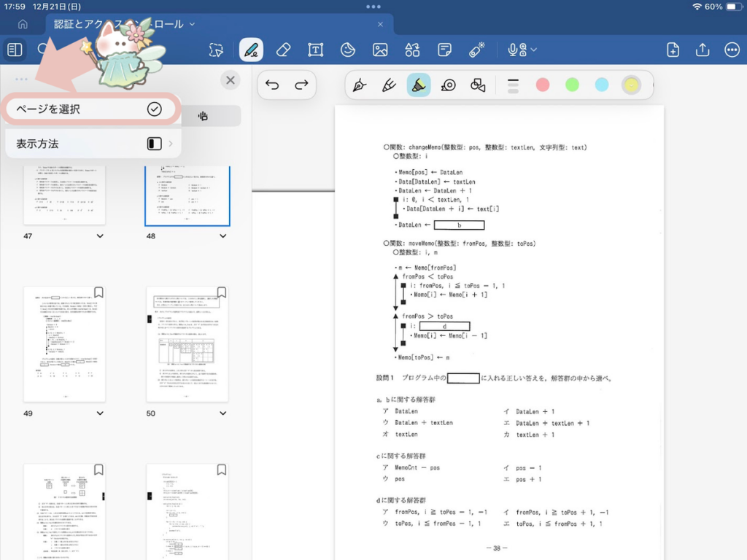
Task: Close the thumbnail sidebar with X
Action: pos(231,80)
